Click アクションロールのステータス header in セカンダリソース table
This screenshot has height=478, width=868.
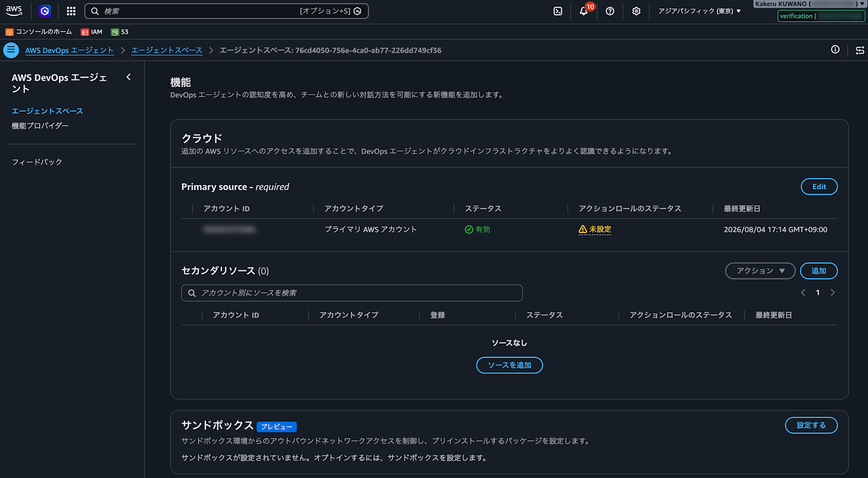(x=681, y=315)
